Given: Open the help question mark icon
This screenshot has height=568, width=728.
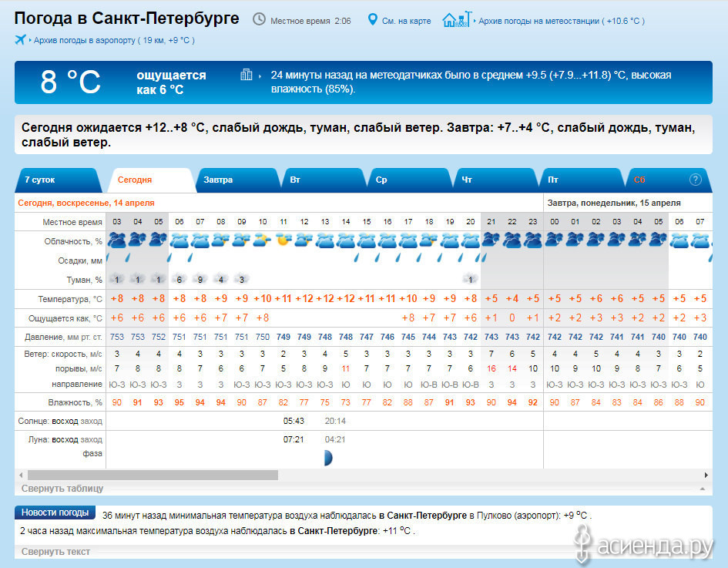Looking at the screenshot, I should coord(695,180).
